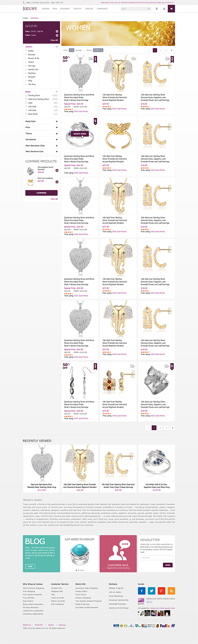Screen dimensions: 198x644
Task: Check the 10K Gold metal filter
Action: 27,106
